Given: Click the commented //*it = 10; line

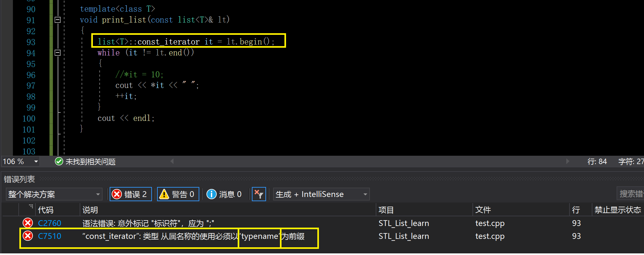Looking at the screenshot, I should coord(139,74).
